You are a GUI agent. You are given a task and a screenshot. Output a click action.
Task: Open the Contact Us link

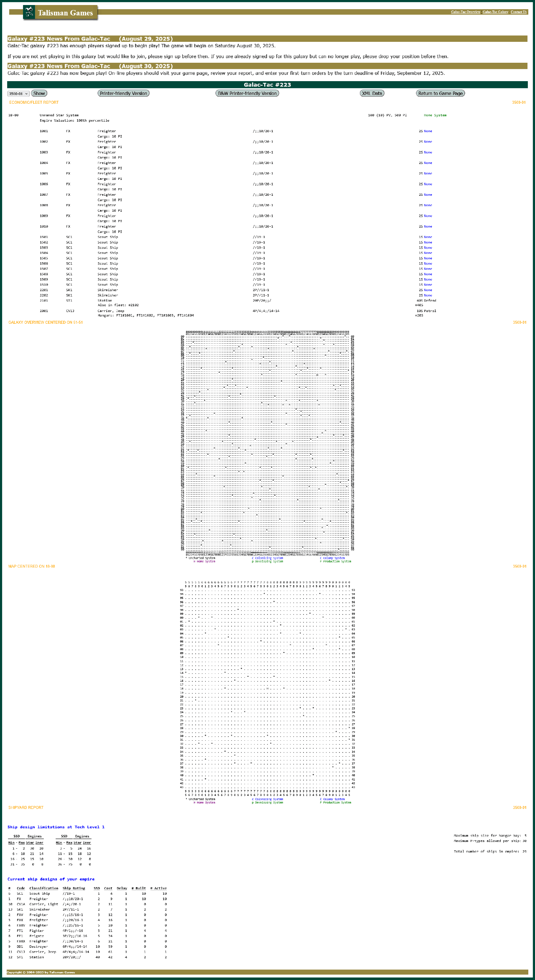coord(518,12)
